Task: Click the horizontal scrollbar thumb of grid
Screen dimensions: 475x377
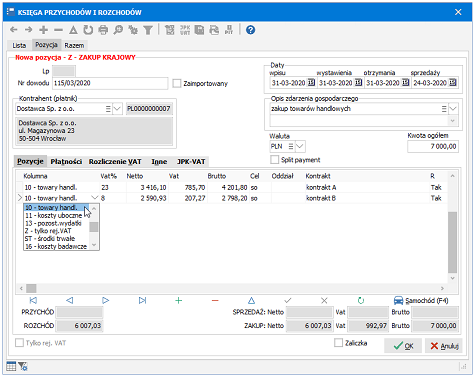Action: [31, 288]
